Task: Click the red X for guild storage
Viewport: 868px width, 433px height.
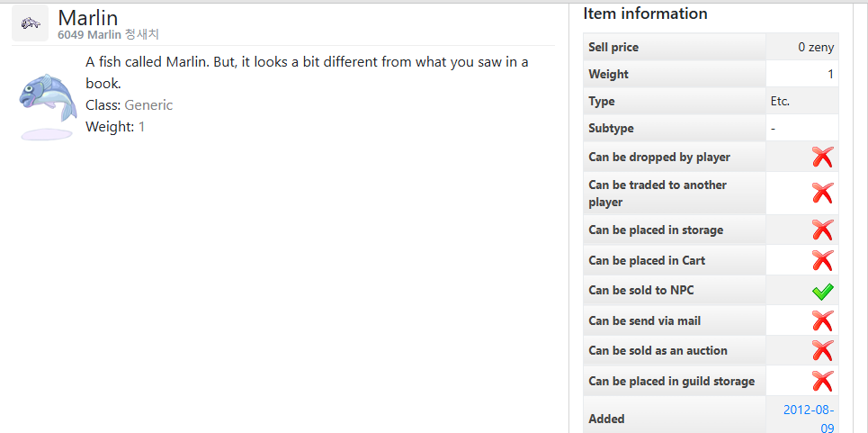Action: 822,381
